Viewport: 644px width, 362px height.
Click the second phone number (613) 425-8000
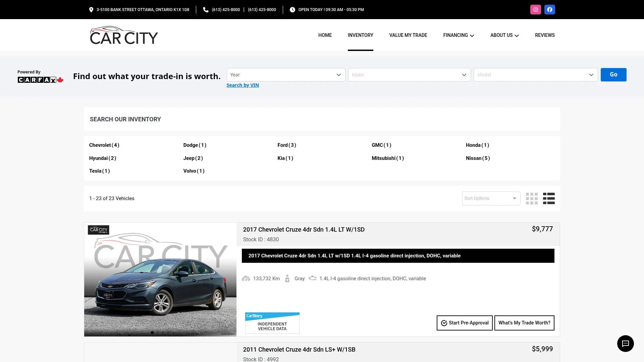click(262, 10)
